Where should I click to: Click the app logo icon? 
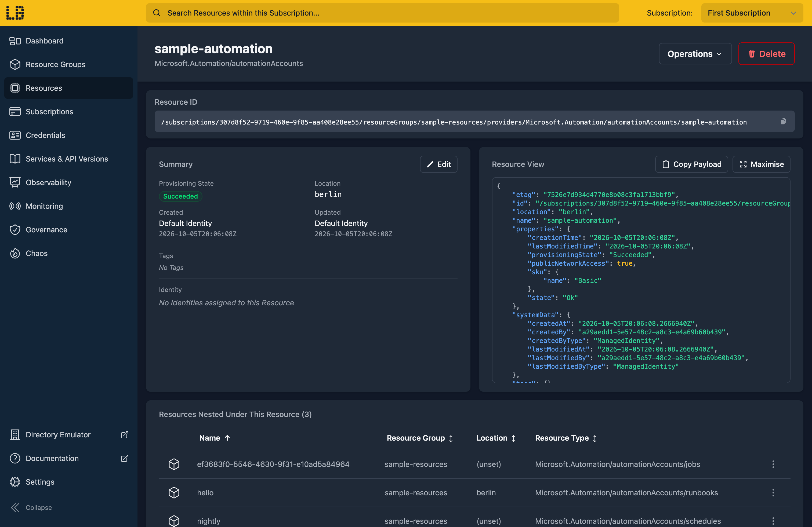point(15,13)
